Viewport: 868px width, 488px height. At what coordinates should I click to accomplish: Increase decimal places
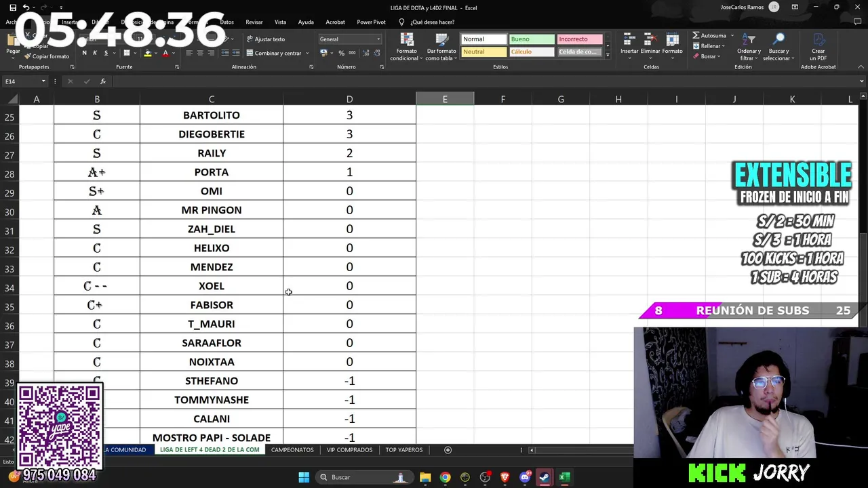(x=365, y=53)
